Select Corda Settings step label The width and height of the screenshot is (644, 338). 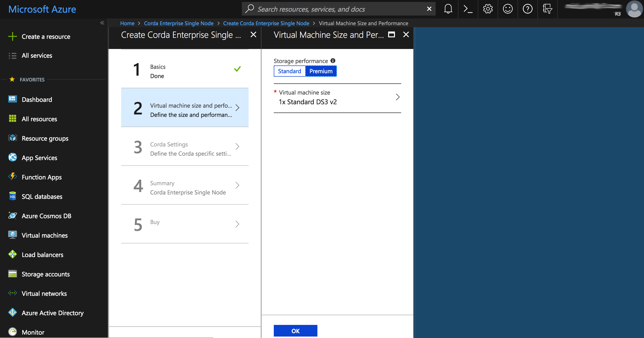169,145
